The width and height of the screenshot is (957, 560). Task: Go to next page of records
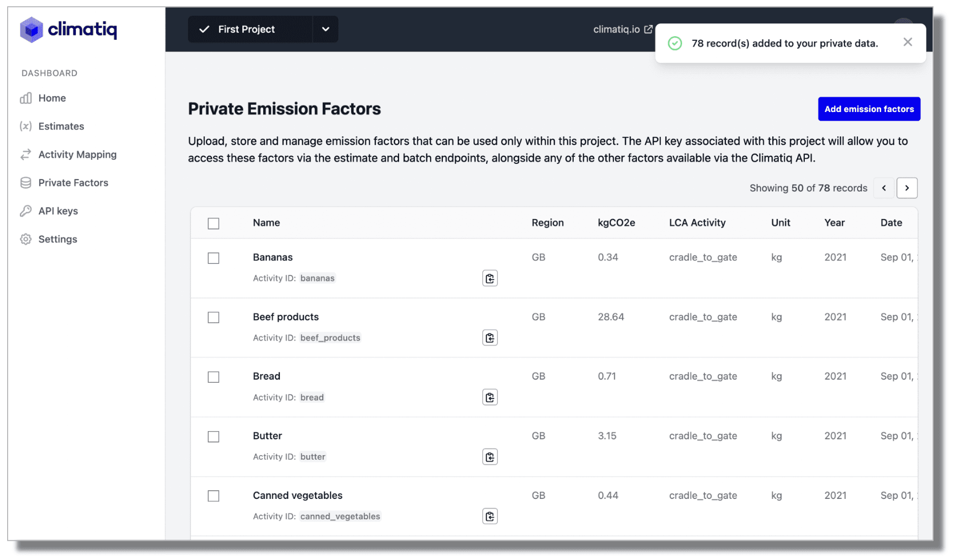click(907, 188)
